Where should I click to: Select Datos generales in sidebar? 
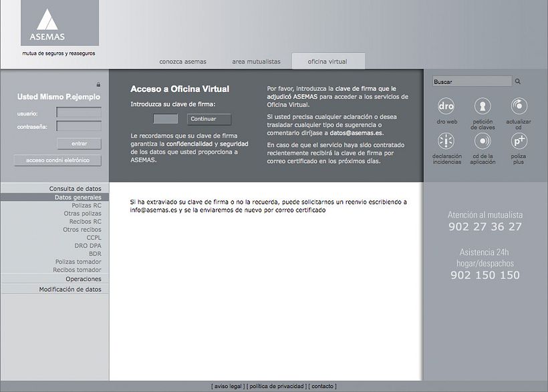pos(55,197)
